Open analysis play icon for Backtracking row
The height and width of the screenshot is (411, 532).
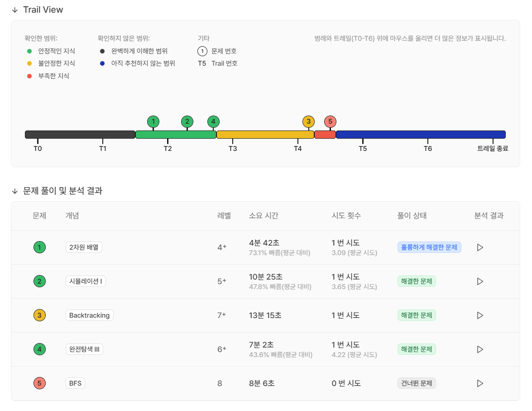[480, 315]
